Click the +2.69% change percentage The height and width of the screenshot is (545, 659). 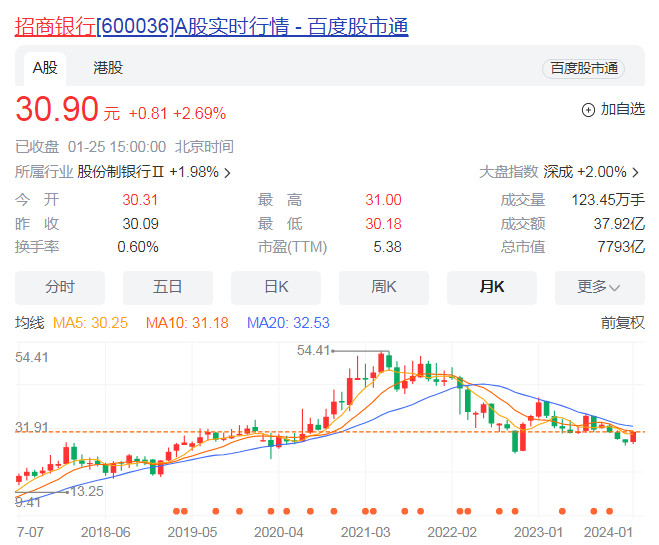coord(200,113)
